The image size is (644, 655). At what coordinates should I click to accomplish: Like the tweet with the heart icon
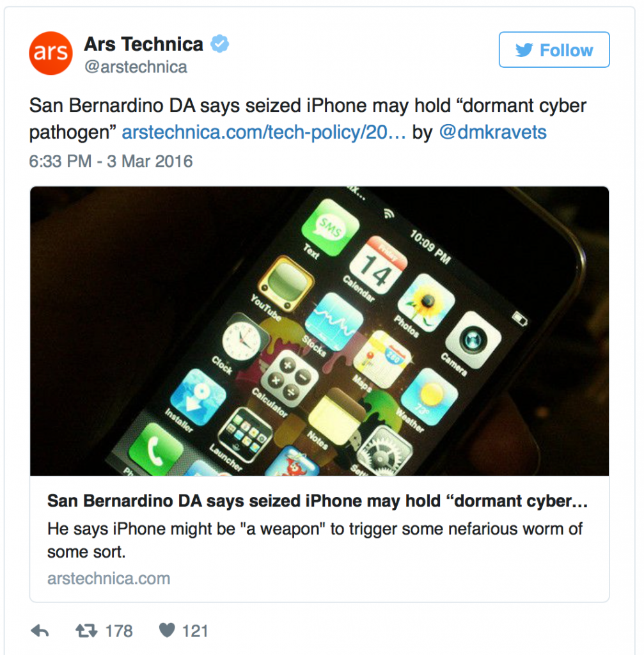pos(167,630)
